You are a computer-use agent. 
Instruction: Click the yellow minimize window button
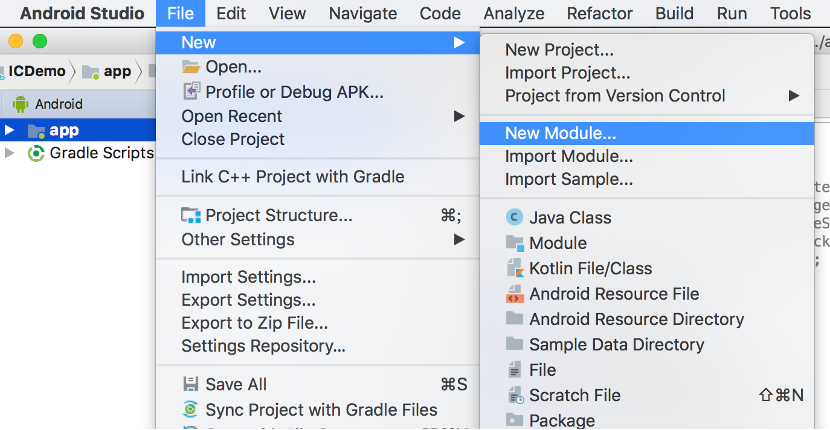pos(16,41)
